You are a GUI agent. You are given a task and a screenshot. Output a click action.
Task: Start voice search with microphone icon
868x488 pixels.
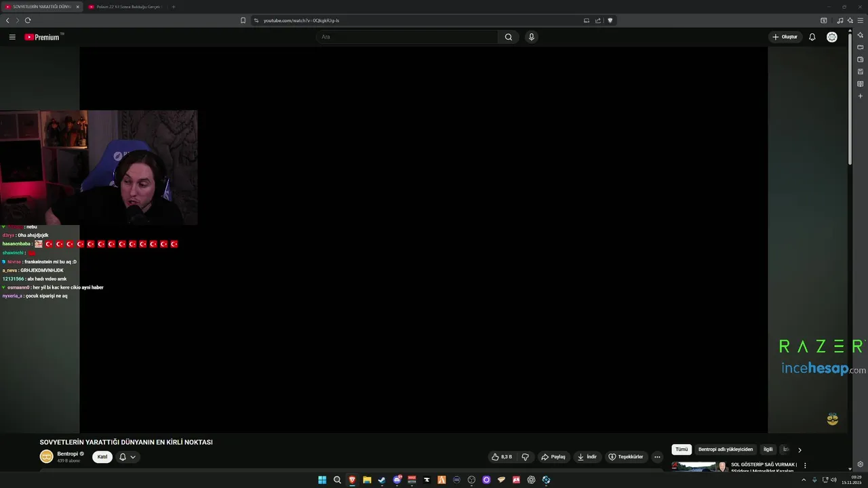pos(532,37)
